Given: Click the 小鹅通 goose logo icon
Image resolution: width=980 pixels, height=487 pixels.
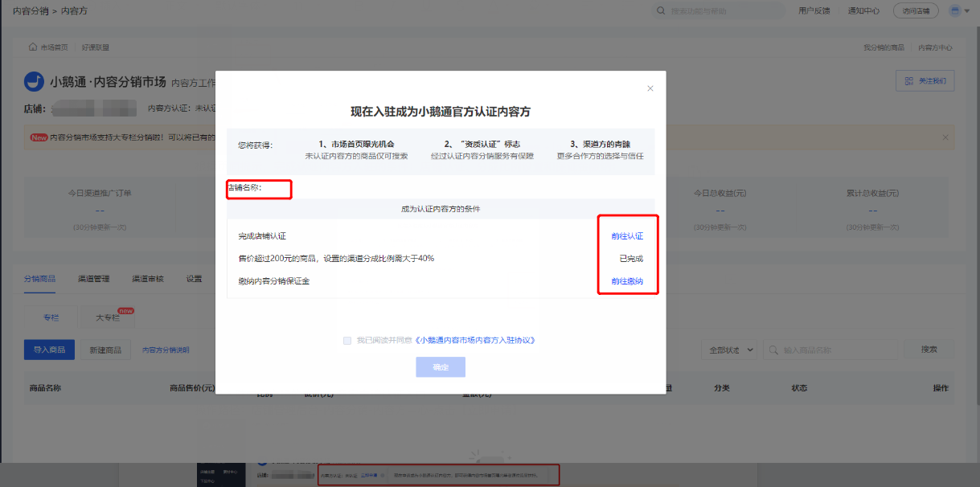Looking at the screenshot, I should (34, 81).
